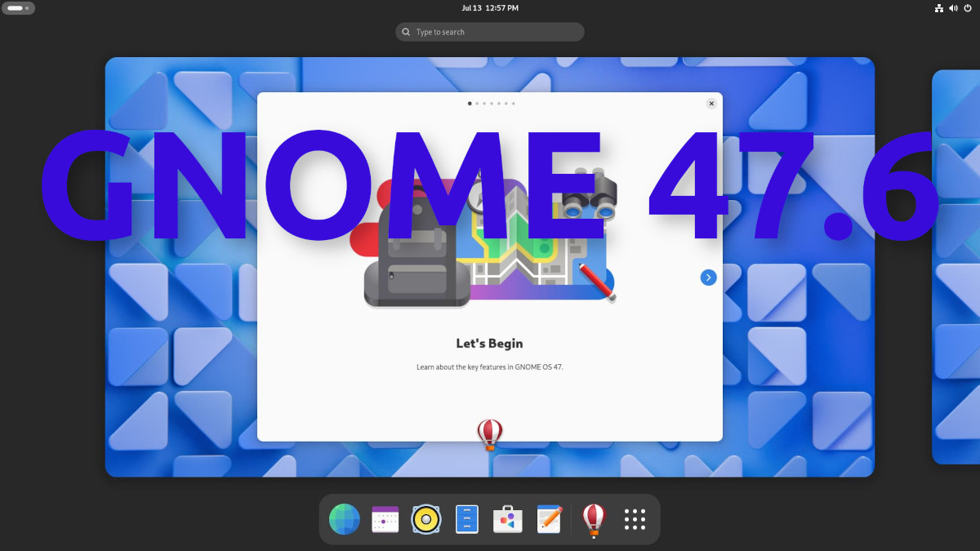Click "Learn about the key features in GNOME OS 47."
The width and height of the screenshot is (980, 551).
(x=490, y=367)
